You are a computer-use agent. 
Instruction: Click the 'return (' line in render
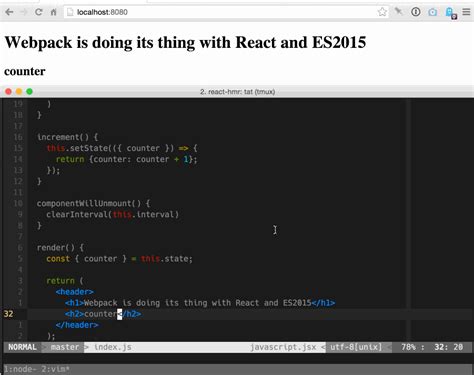click(x=65, y=281)
